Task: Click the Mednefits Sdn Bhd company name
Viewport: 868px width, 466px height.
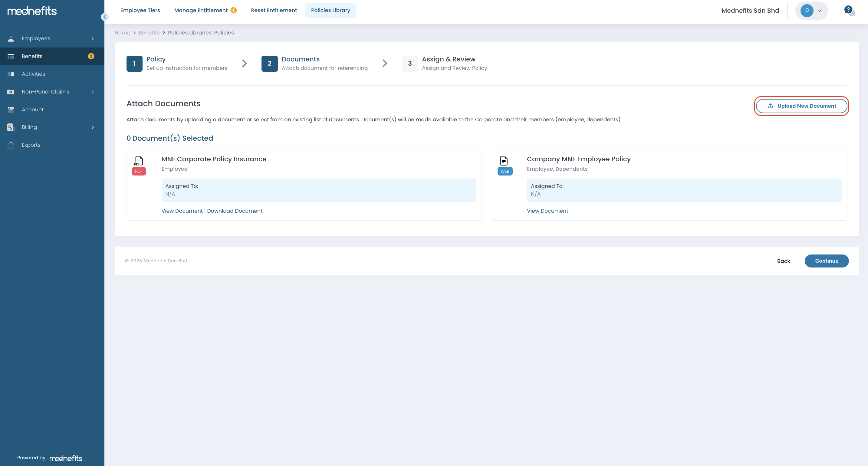Action: coord(750,11)
